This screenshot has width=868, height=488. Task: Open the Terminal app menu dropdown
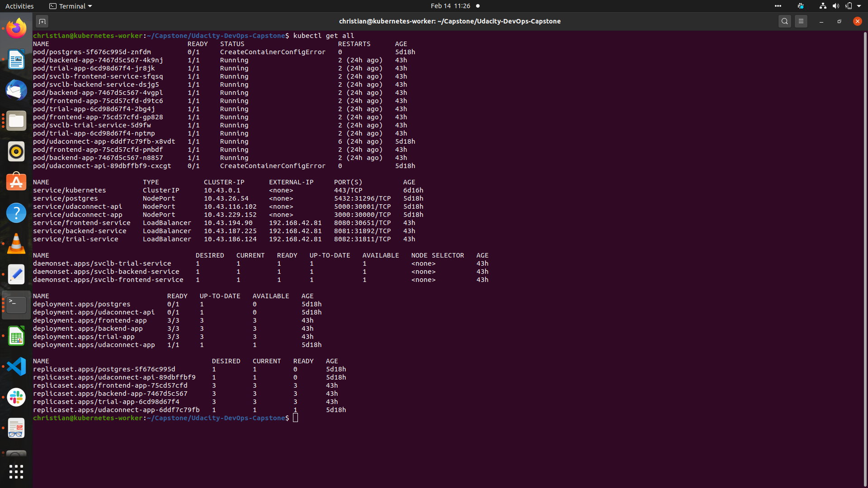pyautogui.click(x=71, y=6)
